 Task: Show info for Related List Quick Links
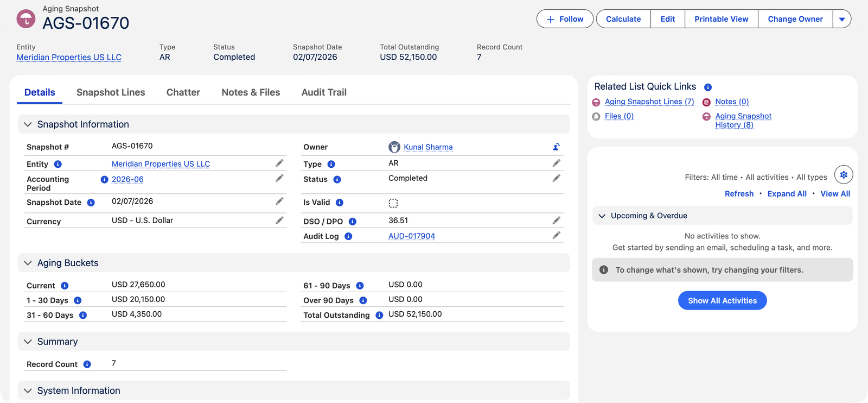click(x=708, y=87)
